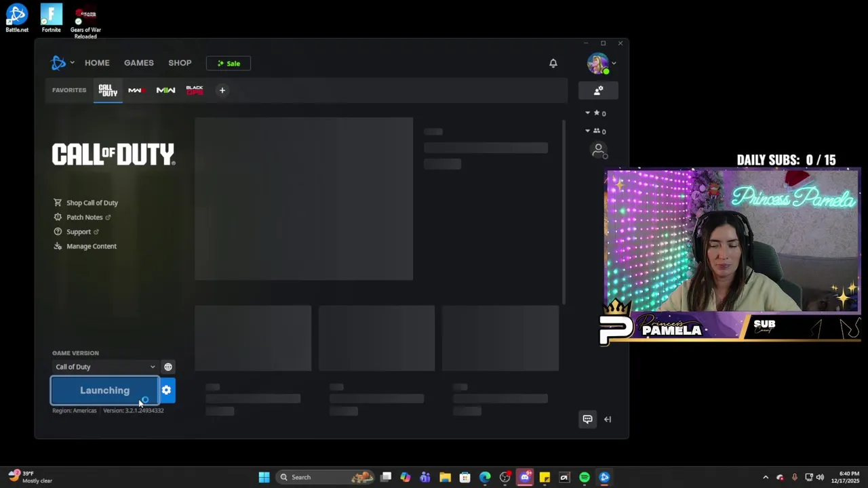Open Discord on the taskbar
The image size is (868, 488).
click(x=524, y=477)
